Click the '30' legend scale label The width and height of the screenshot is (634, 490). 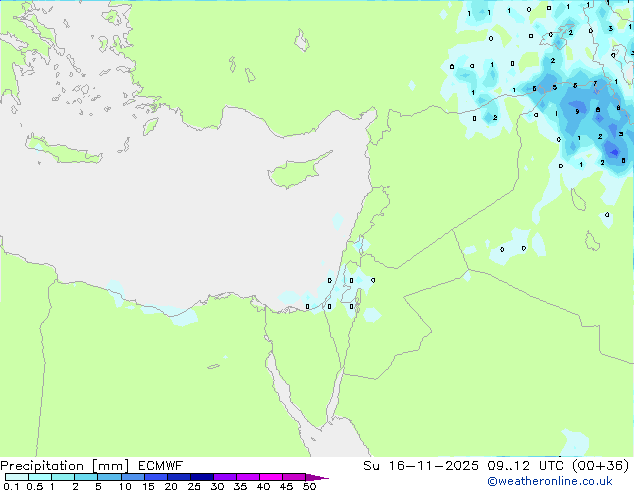[x=217, y=486]
